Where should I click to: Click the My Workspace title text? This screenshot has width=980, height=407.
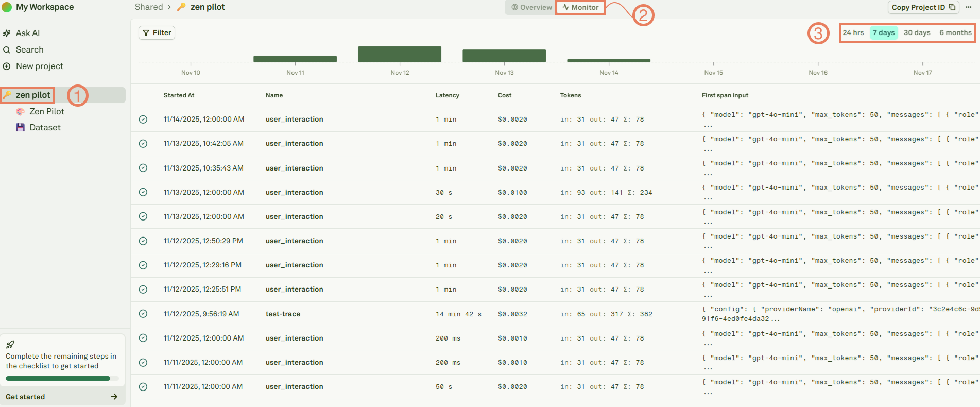pyautogui.click(x=45, y=7)
